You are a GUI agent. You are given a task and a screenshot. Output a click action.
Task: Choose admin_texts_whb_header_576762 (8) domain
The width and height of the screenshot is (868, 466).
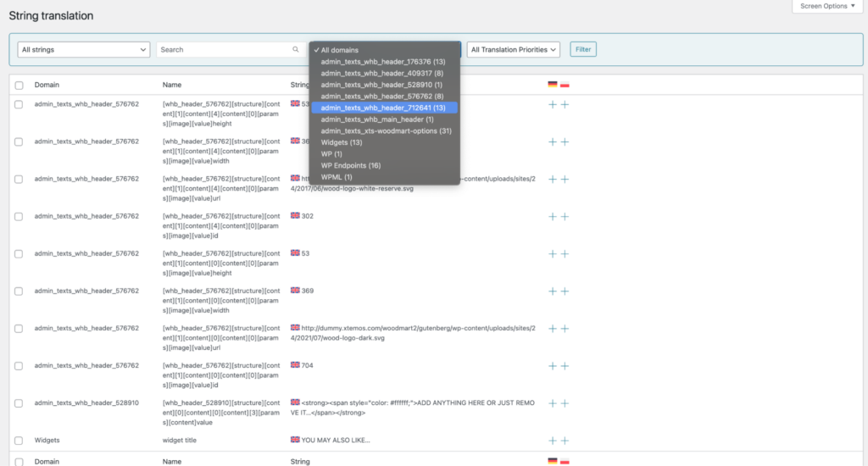[384, 97]
